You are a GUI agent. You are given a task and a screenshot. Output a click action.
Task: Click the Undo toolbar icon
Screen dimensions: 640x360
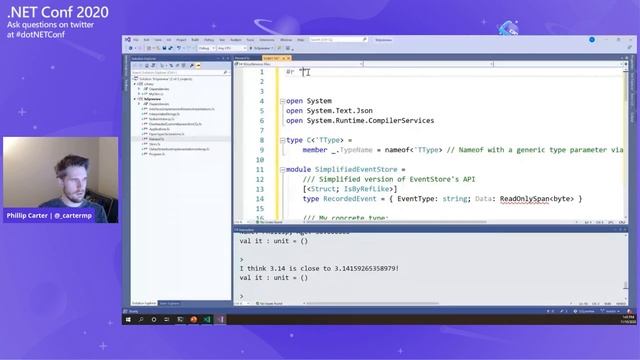point(179,48)
